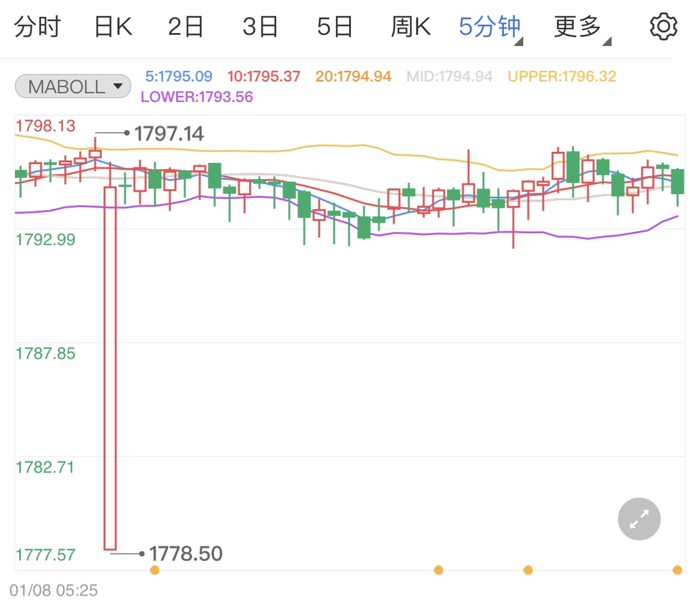Click the 1787.85 axis price label
The image size is (700, 602).
[45, 353]
